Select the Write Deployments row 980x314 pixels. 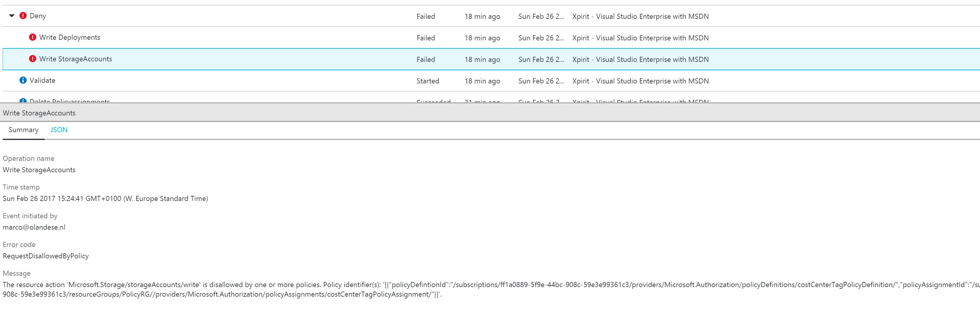pyautogui.click(x=491, y=37)
